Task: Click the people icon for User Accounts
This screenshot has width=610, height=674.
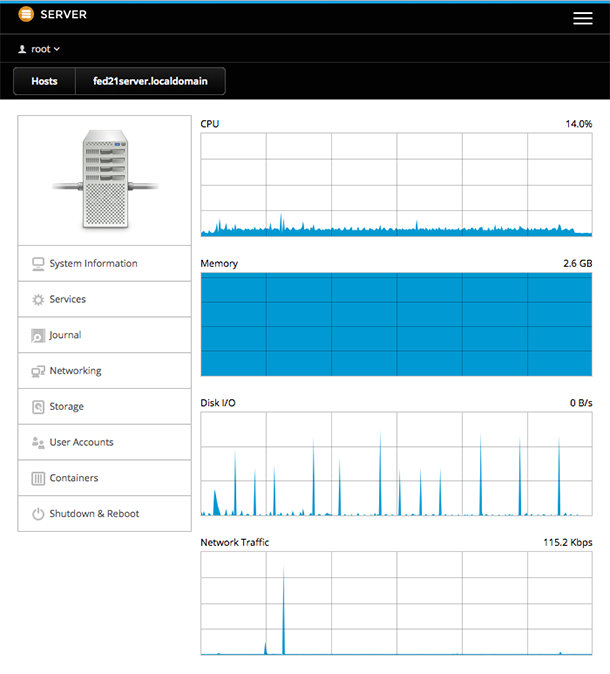Action: [x=38, y=443]
